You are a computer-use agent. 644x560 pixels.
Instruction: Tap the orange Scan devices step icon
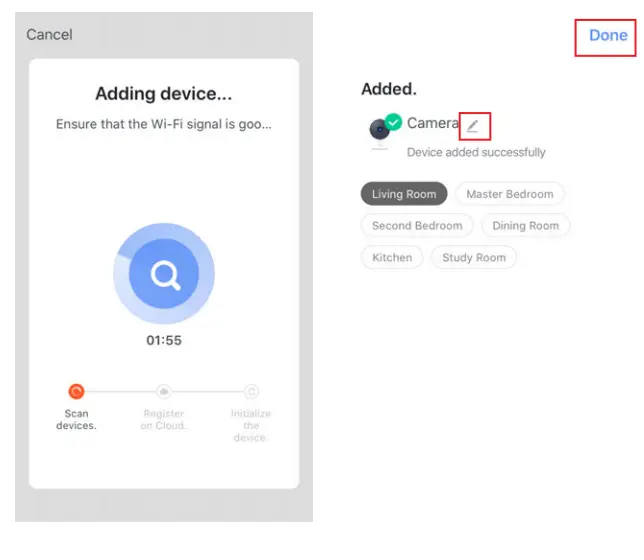click(x=76, y=392)
